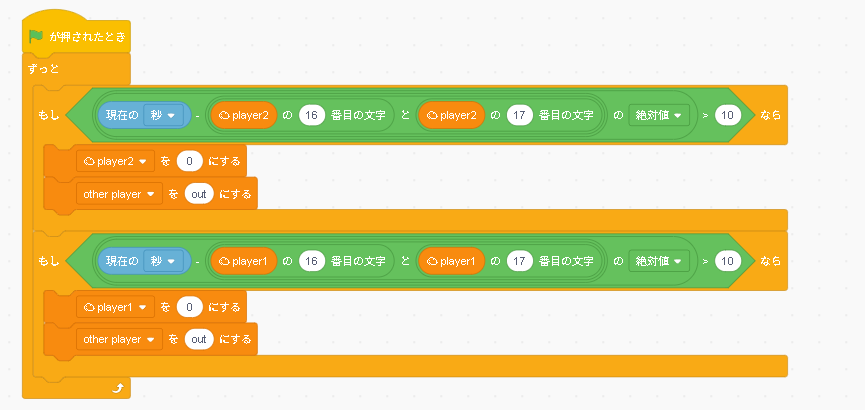Open the player2 variable dropdown in set block

point(115,162)
